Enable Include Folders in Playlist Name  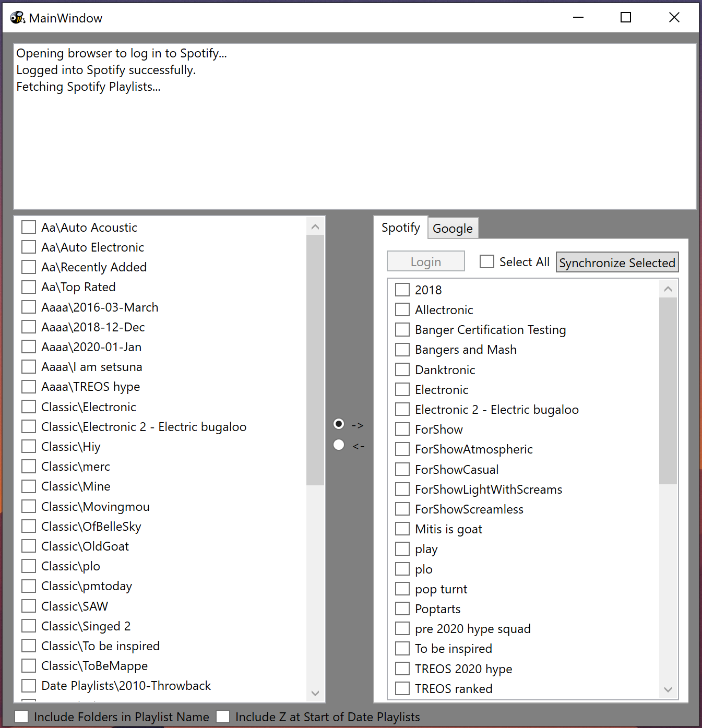click(x=21, y=717)
